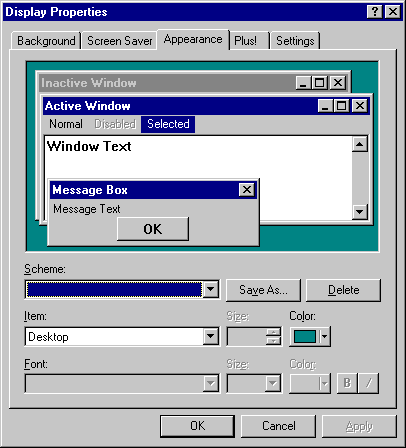406x448 pixels.
Task: Expand the Font name dropdown
Action: [x=211, y=383]
